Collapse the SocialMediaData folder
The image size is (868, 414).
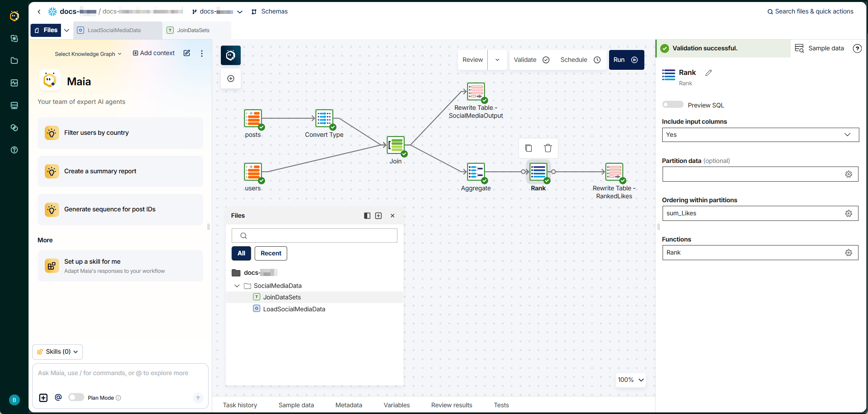click(x=237, y=286)
